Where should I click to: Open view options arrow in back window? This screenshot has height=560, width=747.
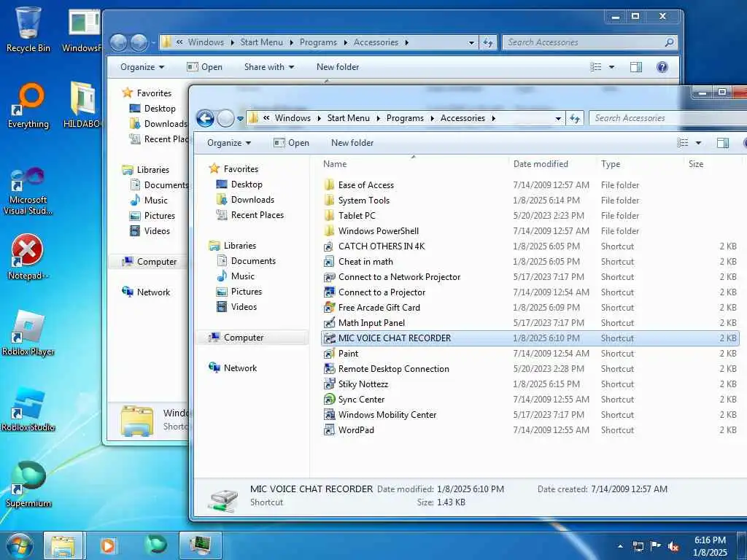[x=612, y=67]
